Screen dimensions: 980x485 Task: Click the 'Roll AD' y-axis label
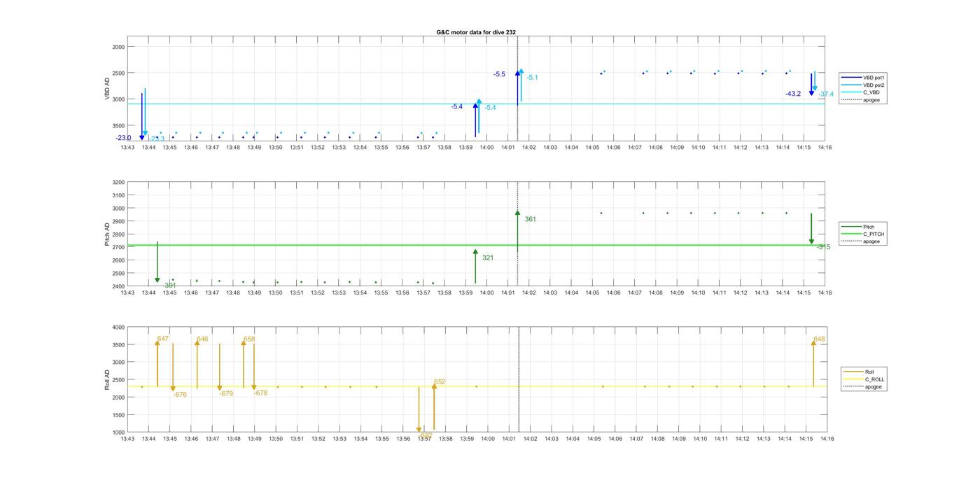108,379
